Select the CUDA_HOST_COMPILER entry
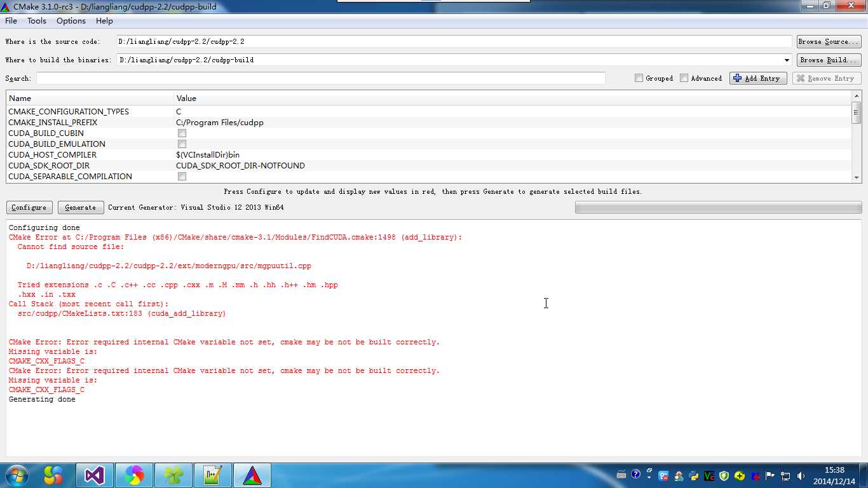This screenshot has height=488, width=868. click(429, 155)
